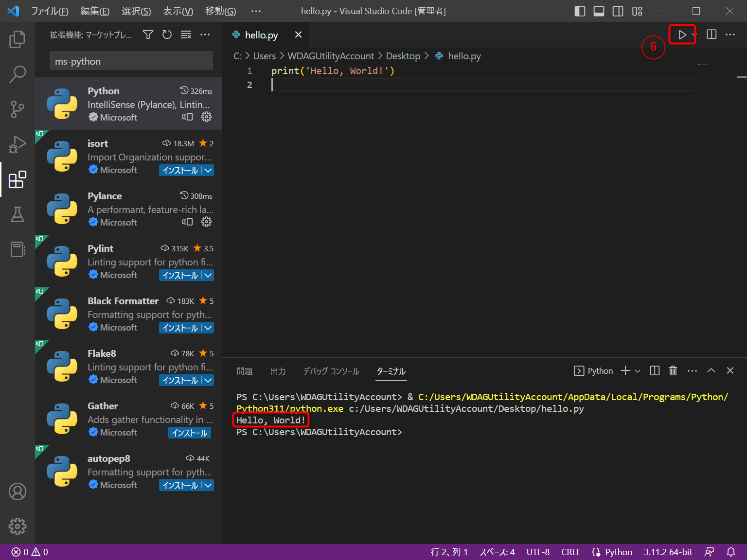Open Pylint install options dropdown arrow
747x560 pixels.
208,275
